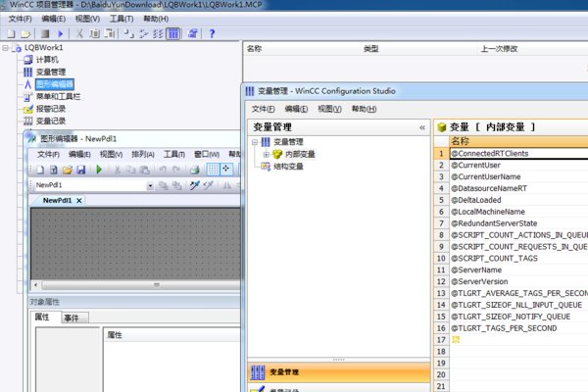Image resolution: width=588 pixels, height=392 pixels.
Task: Click the Cut scissors icon in WinCC toolbar
Action: click(79, 34)
